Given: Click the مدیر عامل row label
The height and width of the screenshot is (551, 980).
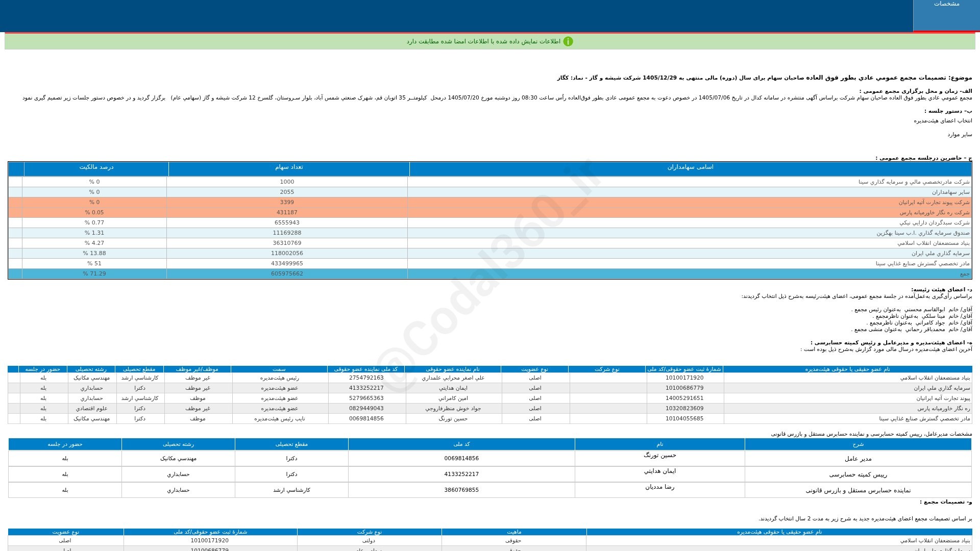Looking at the screenshot, I should (x=858, y=459).
